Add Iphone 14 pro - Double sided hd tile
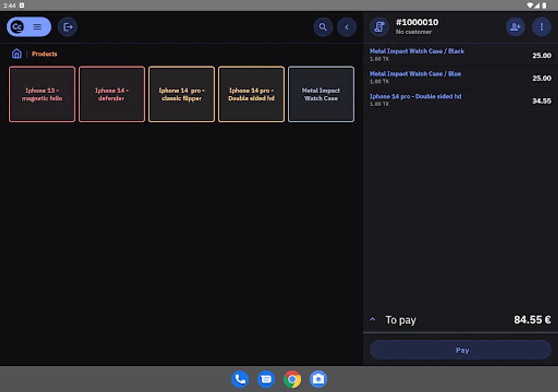This screenshot has height=392, width=558. pyautogui.click(x=252, y=94)
